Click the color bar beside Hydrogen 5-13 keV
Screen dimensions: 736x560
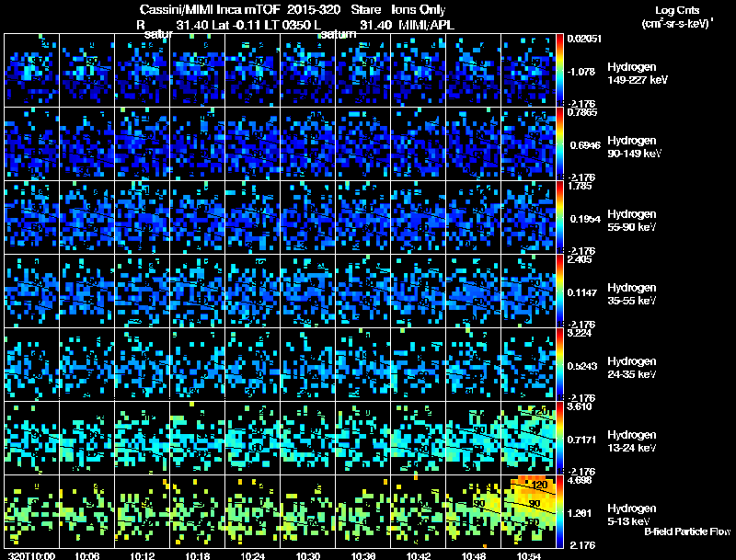pyautogui.click(x=560, y=511)
